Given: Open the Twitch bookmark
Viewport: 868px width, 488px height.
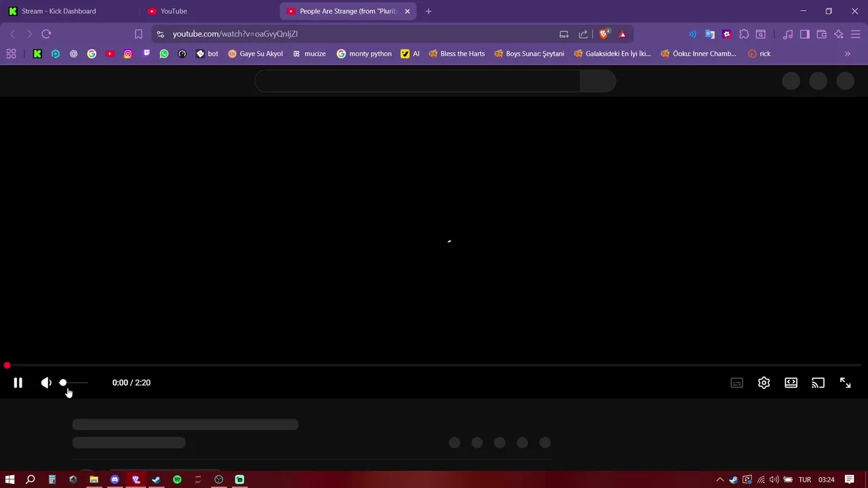Looking at the screenshot, I should tap(146, 54).
